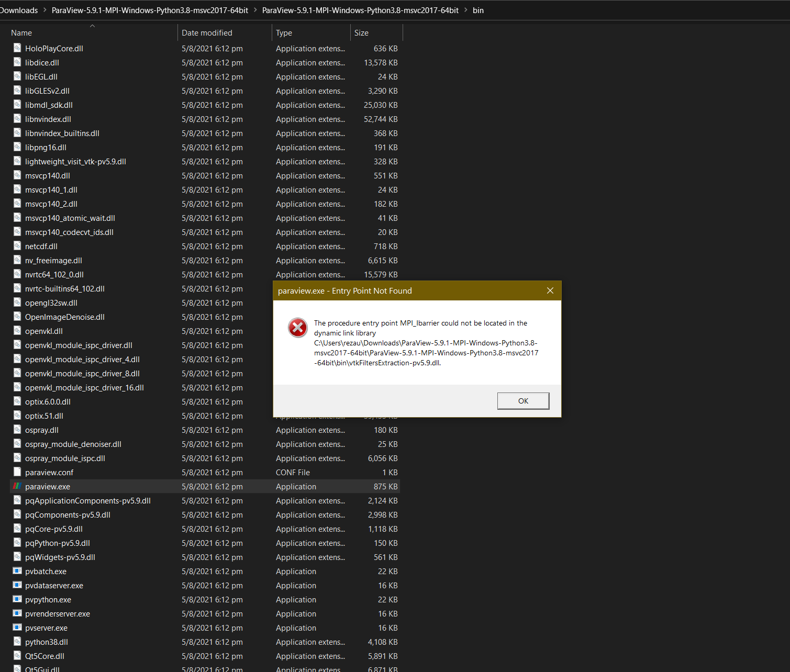Screen dimensions: 790x672
Task: Select the pvrenderserver.exe file icon
Action: (x=17, y=613)
